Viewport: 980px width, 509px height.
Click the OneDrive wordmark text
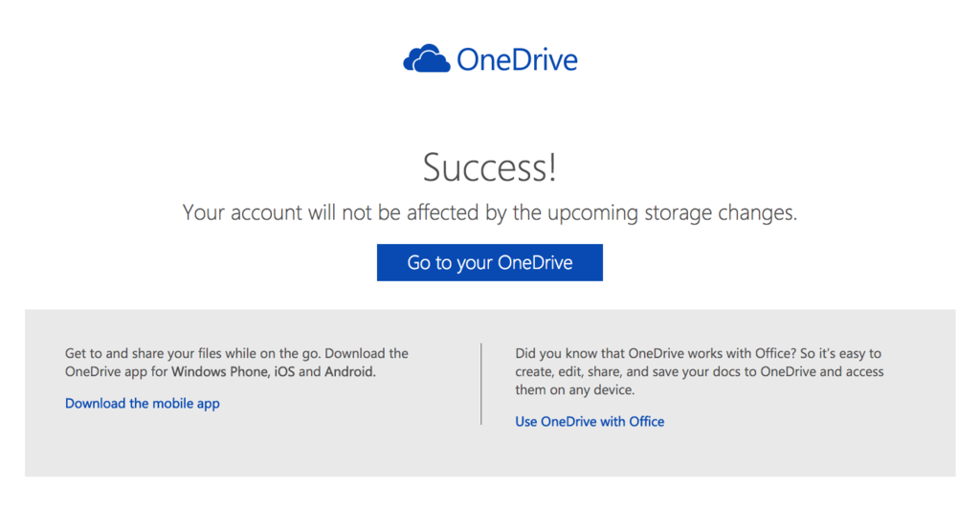[x=518, y=60]
